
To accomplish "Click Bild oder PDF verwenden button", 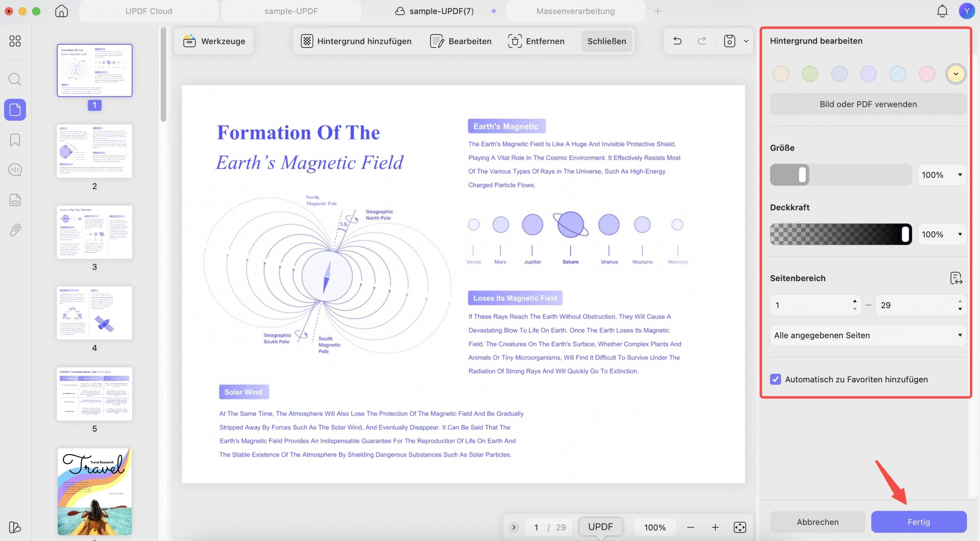I will [868, 104].
